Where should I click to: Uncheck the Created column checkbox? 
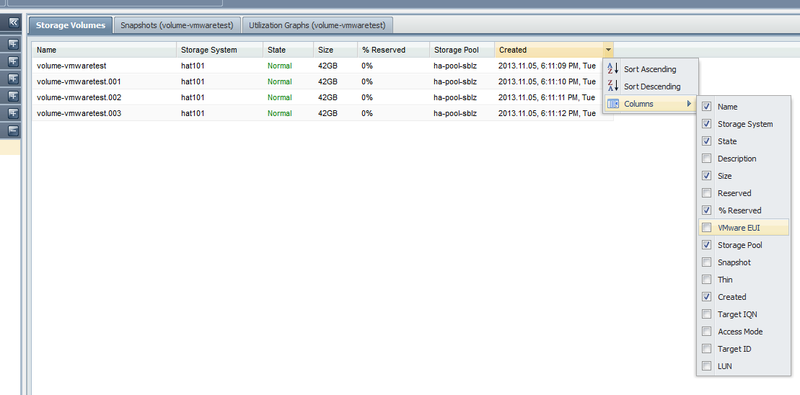click(707, 297)
